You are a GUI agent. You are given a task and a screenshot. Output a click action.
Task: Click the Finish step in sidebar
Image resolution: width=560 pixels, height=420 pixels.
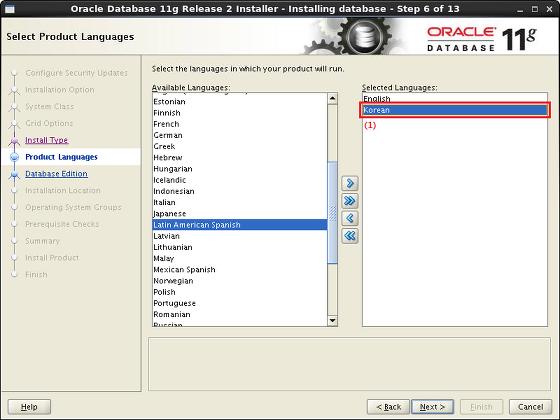[x=36, y=274]
